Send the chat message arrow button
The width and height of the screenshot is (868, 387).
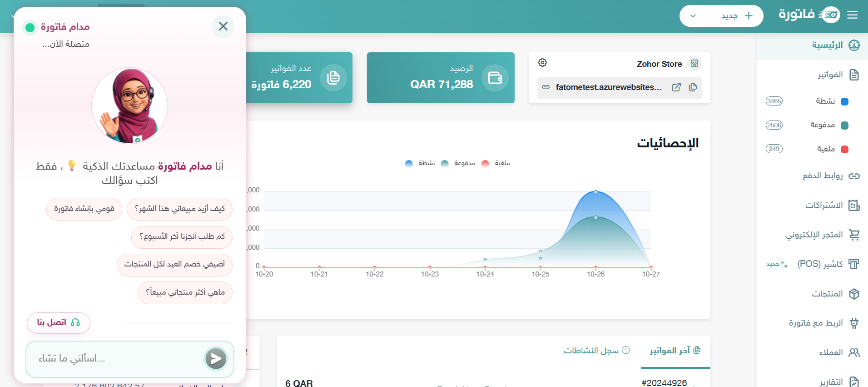(x=216, y=359)
